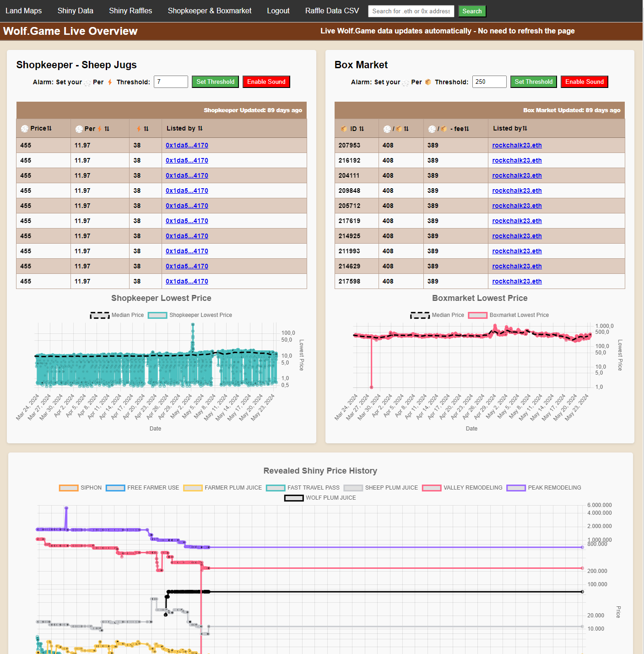Click Shopkeeper Enable Sound button
Image resolution: width=644 pixels, height=654 pixels.
pyautogui.click(x=266, y=82)
